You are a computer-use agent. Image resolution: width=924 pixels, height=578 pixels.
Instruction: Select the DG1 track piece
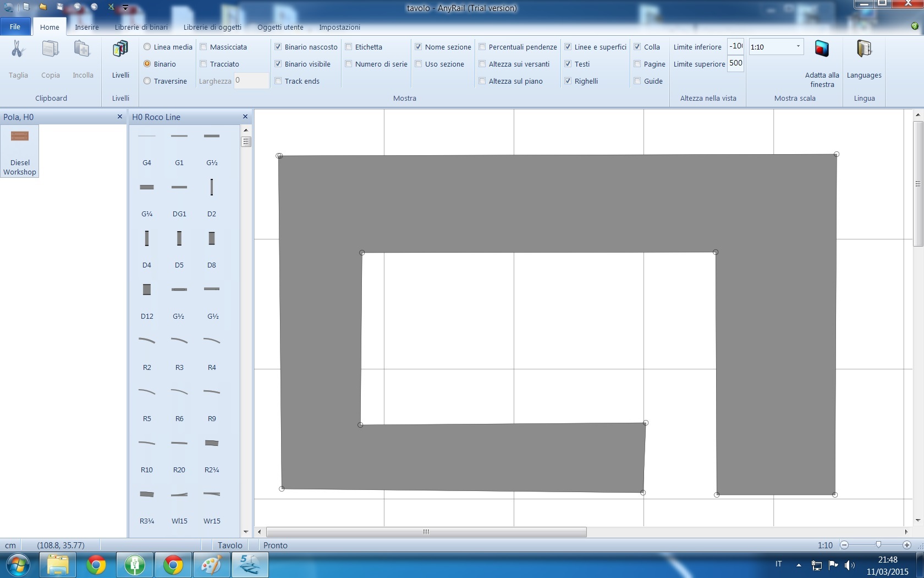click(x=179, y=199)
